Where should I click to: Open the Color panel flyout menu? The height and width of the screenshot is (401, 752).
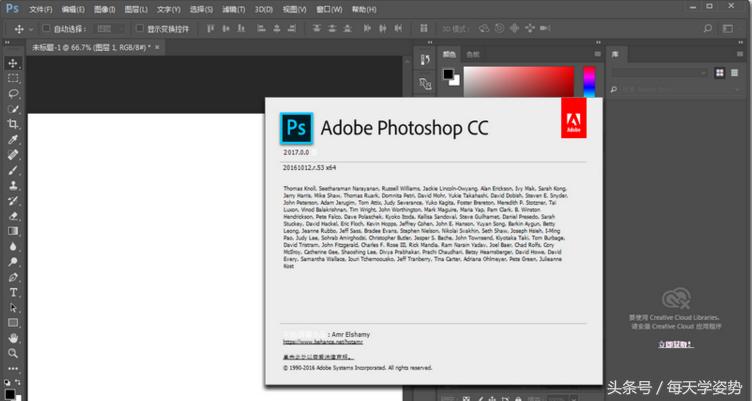click(x=598, y=54)
